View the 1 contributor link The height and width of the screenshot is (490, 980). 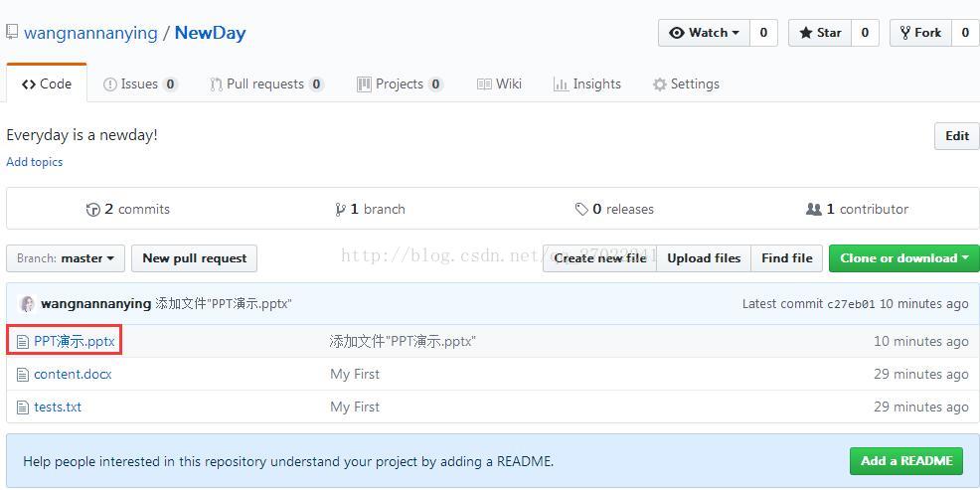(x=857, y=210)
